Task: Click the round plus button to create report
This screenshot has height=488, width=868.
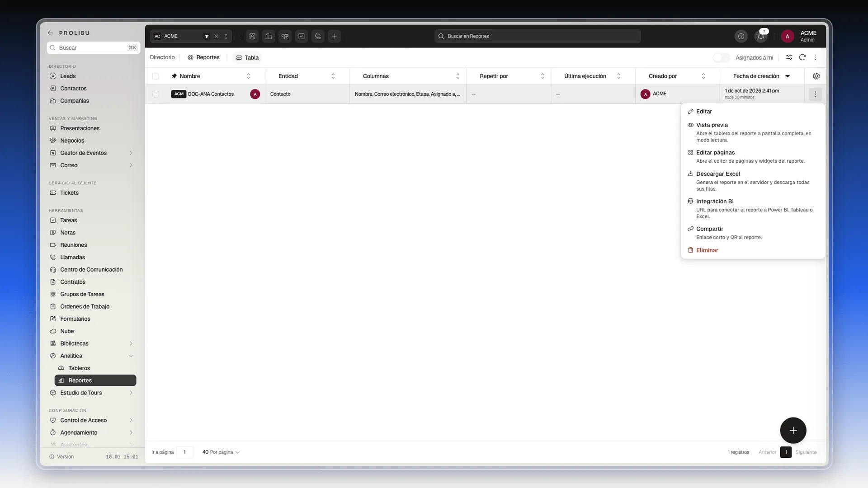Action: (x=793, y=430)
